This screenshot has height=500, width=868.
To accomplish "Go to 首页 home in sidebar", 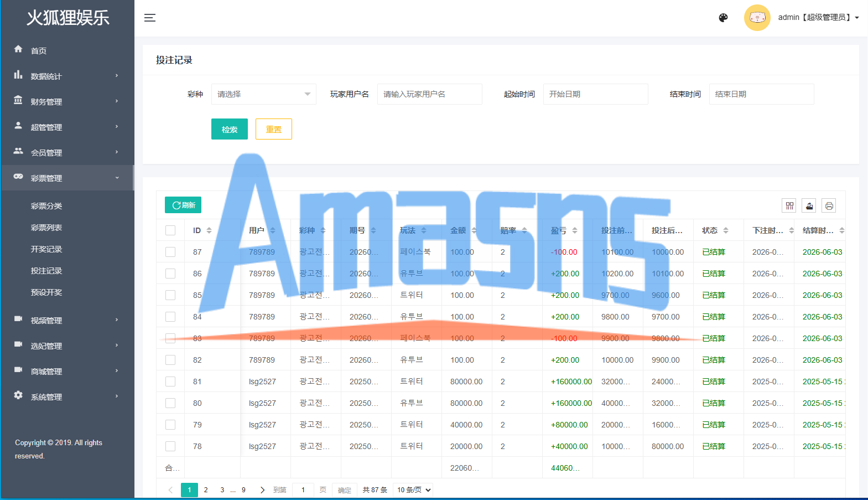I will tap(67, 50).
